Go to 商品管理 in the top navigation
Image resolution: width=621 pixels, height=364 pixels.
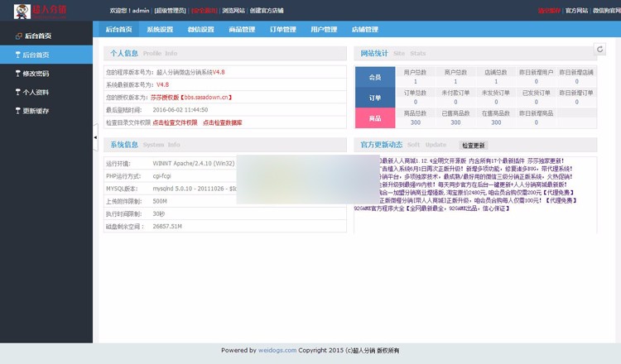242,29
